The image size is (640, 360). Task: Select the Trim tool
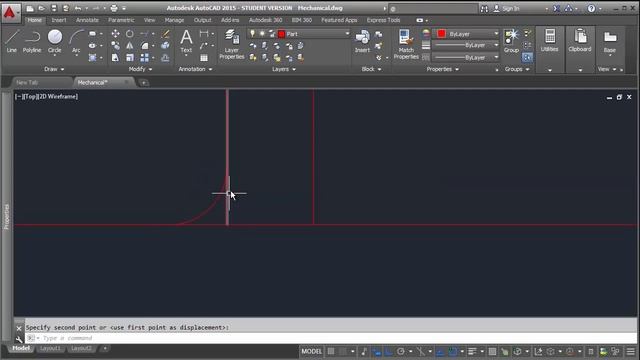coord(144,33)
